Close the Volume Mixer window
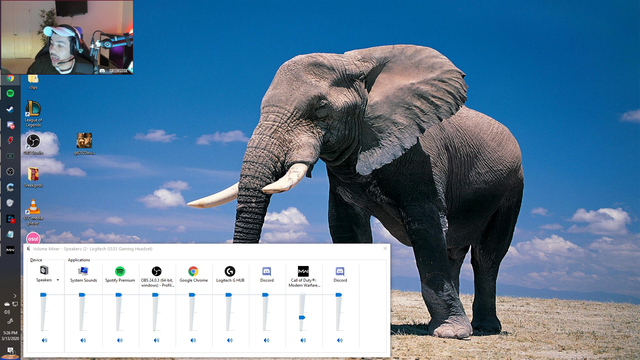The width and height of the screenshot is (640, 360). click(x=385, y=248)
